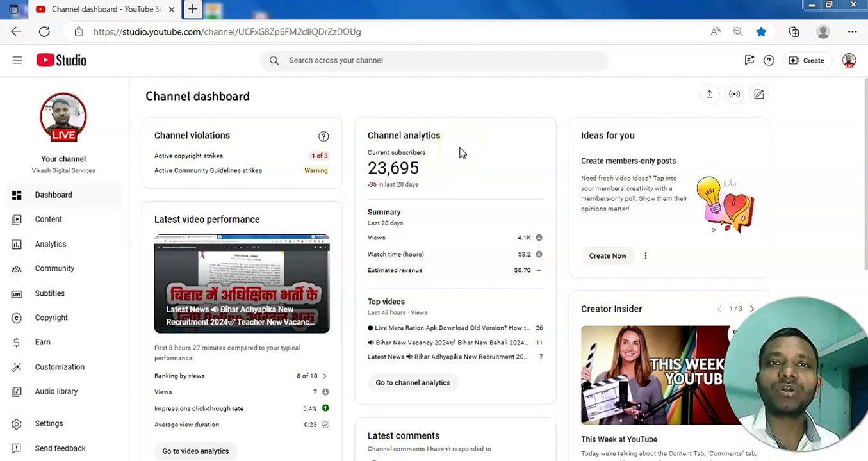Viewport: 868px width, 461px height.
Task: Click the current subscribers count 23,695
Action: click(x=393, y=168)
